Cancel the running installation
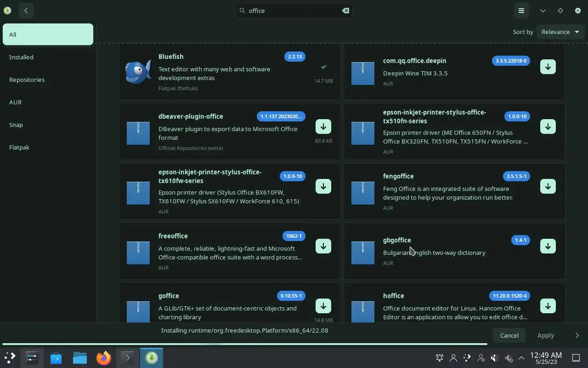 pyautogui.click(x=509, y=335)
